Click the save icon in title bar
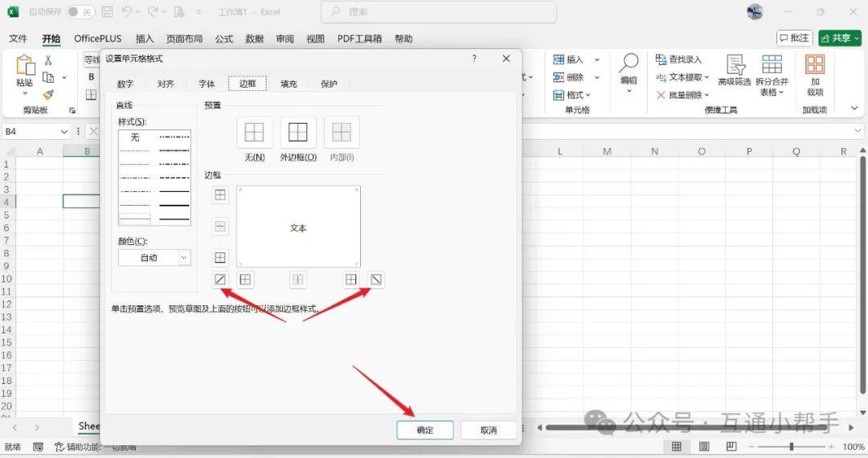 [x=108, y=11]
